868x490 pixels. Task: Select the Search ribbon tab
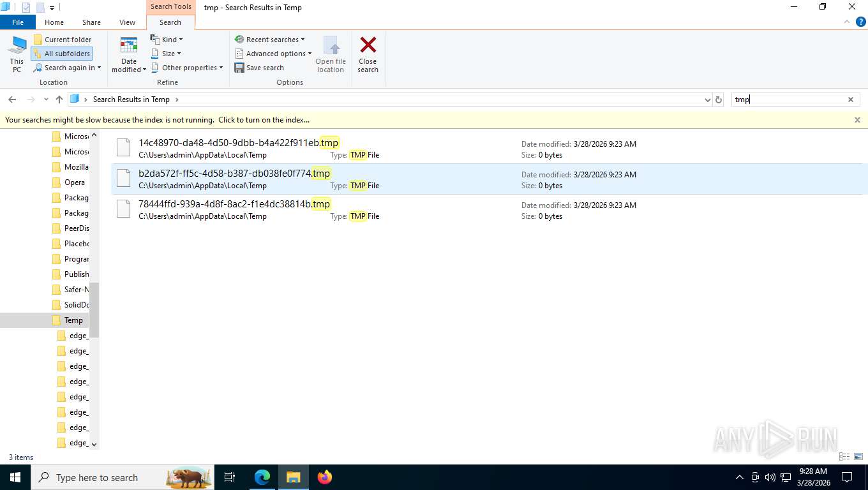[x=170, y=22]
